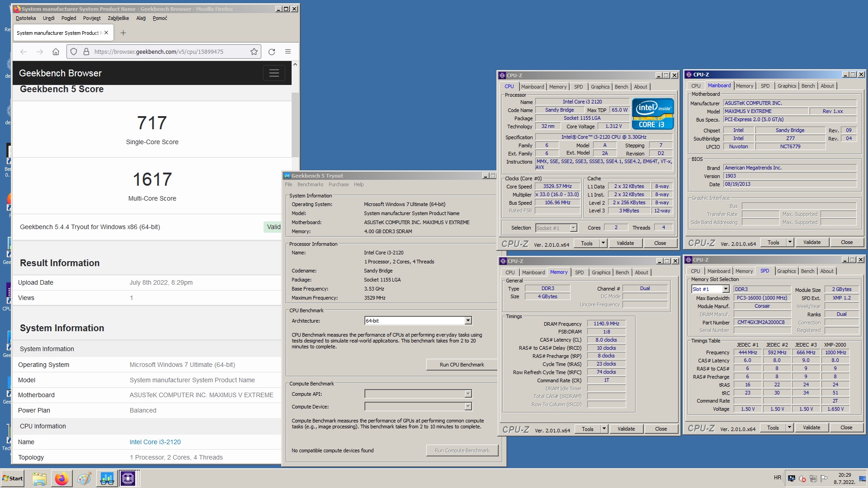The image size is (868, 488).
Task: Open Windows Explorer from taskbar
Action: (39, 478)
